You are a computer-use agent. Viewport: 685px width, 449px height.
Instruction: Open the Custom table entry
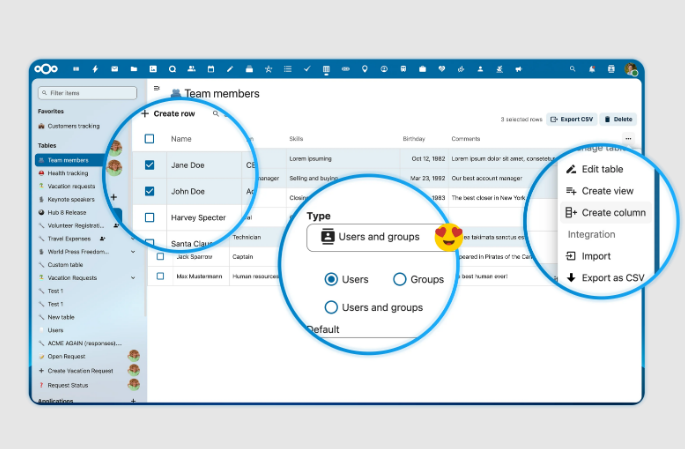65,265
